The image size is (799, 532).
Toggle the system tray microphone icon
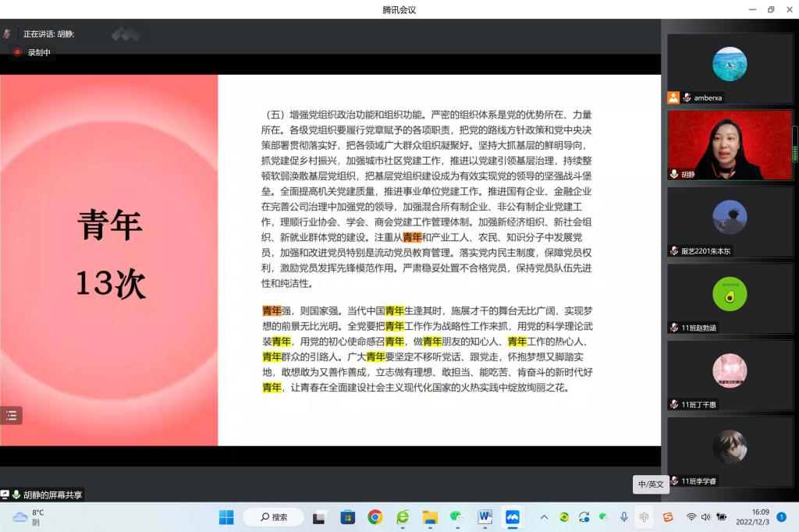pyautogui.click(x=623, y=517)
